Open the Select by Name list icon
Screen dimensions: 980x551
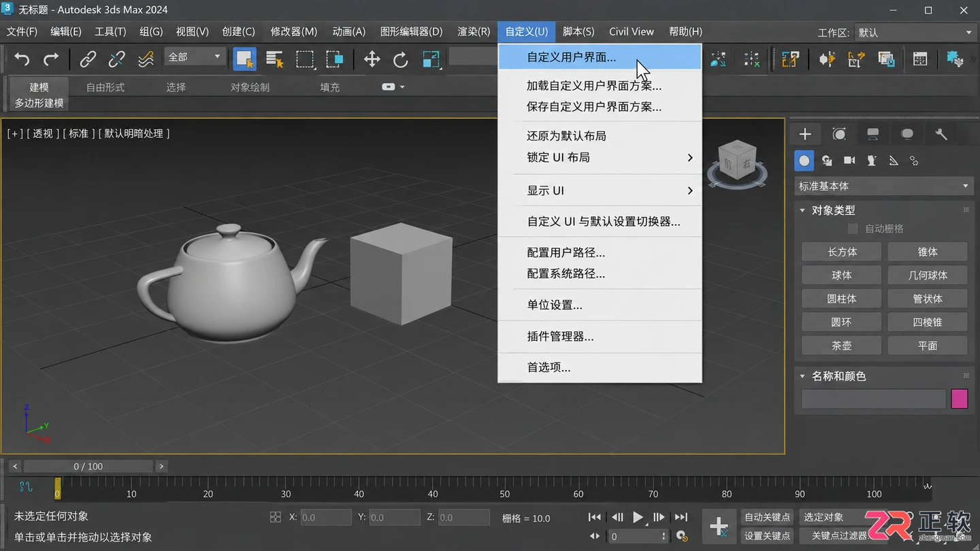275,59
